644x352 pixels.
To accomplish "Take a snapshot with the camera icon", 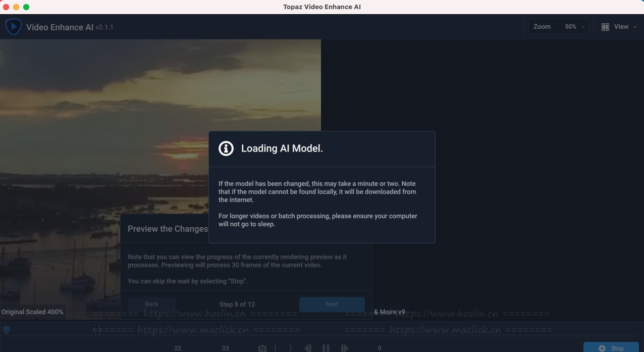I will (x=262, y=348).
